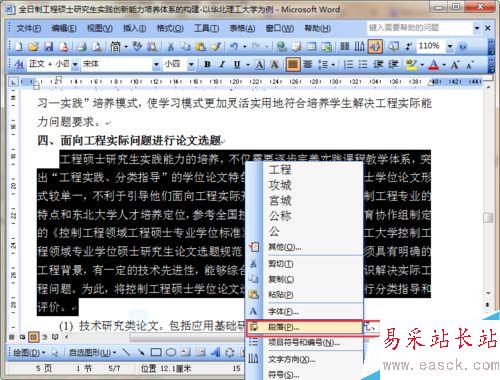
Task: Select the oval drawing tool
Action: [171, 352]
